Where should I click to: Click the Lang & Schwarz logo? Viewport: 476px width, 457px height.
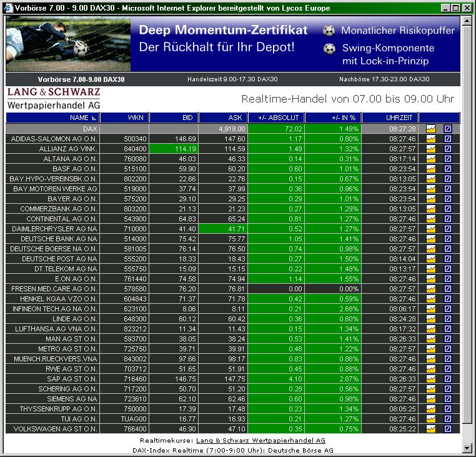[54, 98]
